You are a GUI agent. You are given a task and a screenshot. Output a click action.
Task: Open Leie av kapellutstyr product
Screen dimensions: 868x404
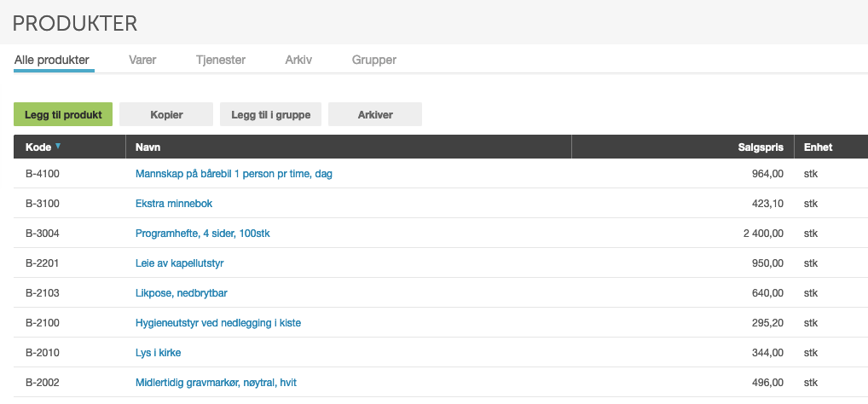[179, 263]
